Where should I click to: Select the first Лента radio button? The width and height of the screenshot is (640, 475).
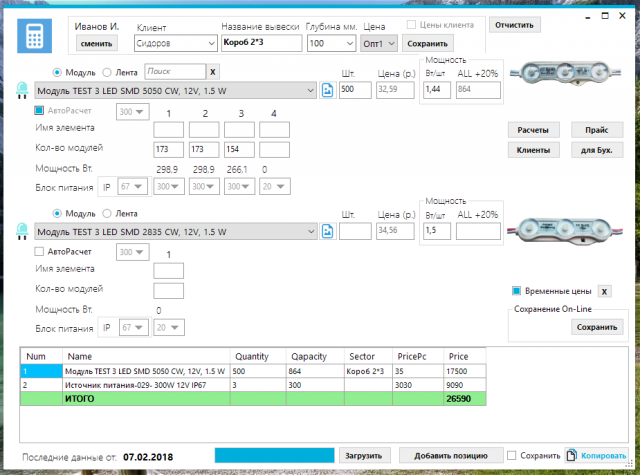(x=107, y=73)
